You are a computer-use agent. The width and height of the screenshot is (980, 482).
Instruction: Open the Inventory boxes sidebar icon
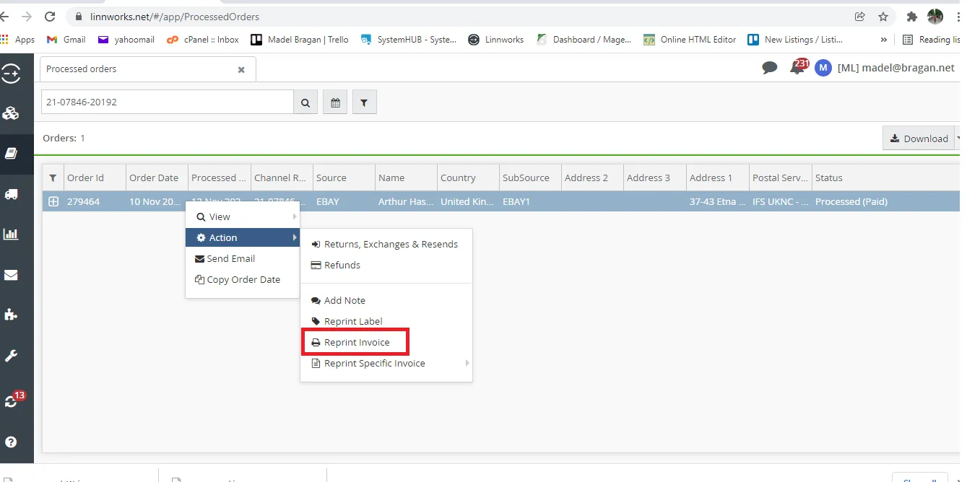[11, 113]
